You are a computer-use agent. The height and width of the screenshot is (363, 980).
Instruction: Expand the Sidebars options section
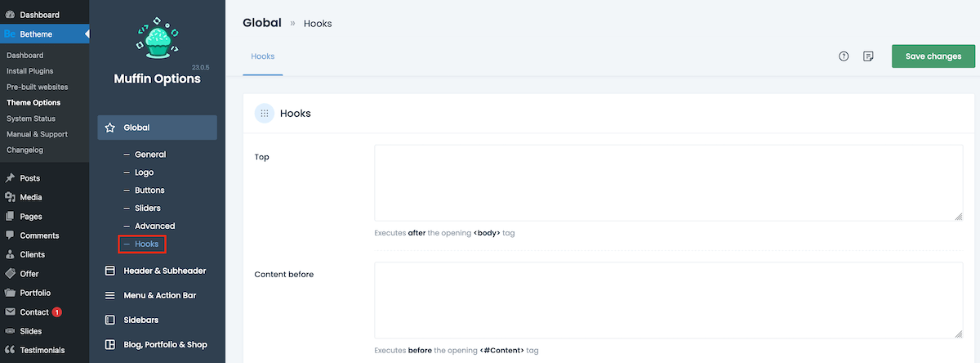pos(140,320)
